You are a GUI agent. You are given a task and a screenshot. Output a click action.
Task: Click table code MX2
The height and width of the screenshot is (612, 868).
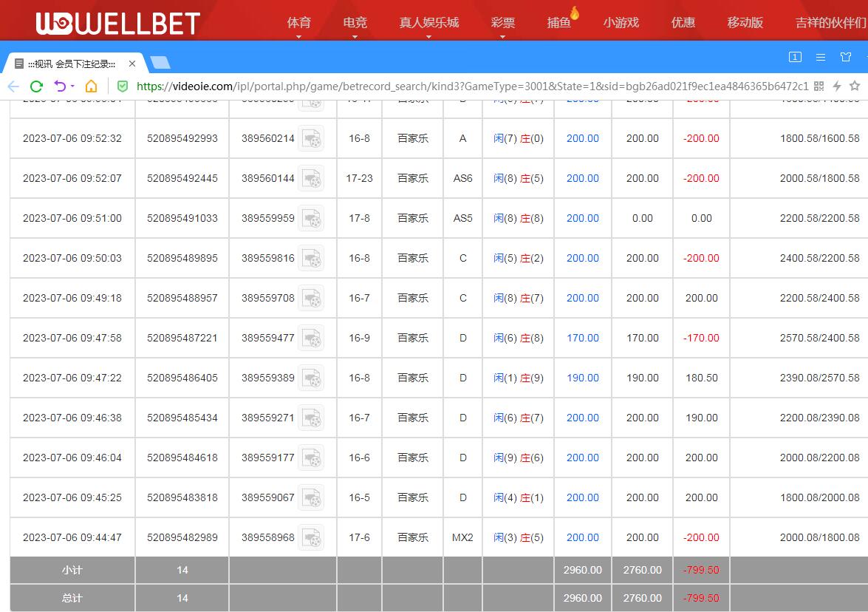462,537
